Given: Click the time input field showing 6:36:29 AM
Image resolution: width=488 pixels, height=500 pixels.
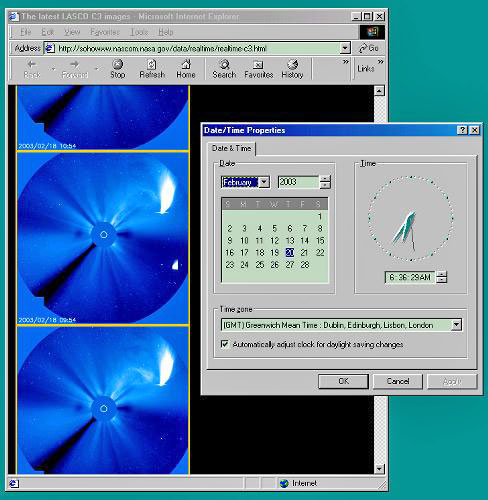Looking at the screenshot, I should pyautogui.click(x=410, y=277).
